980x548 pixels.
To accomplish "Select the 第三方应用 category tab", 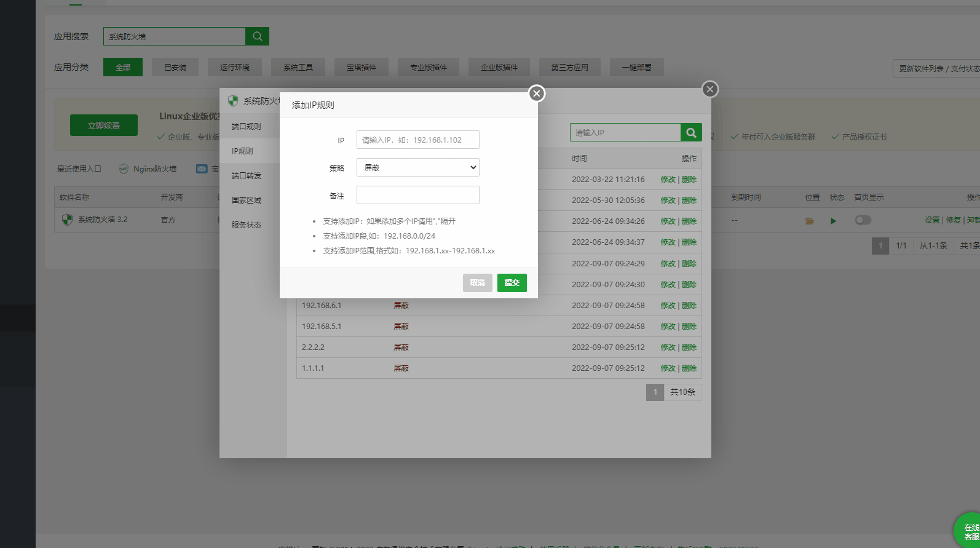I will [x=570, y=67].
